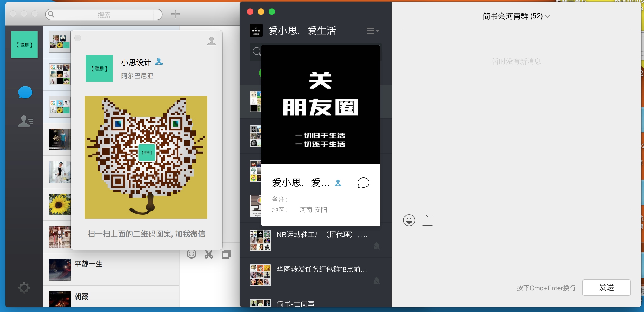Select the second group avatar with 62 badge
Image resolution: width=644 pixels, height=312 pixels.
click(60, 74)
